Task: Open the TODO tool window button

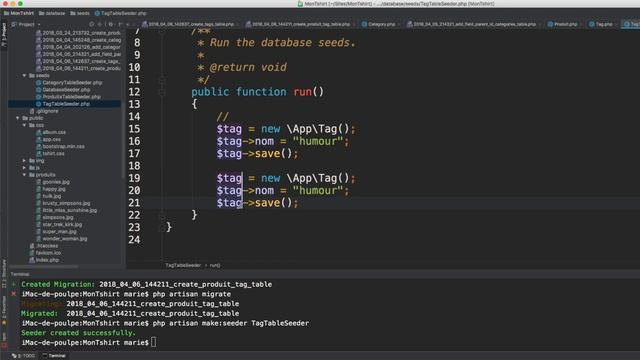Action: (23, 356)
